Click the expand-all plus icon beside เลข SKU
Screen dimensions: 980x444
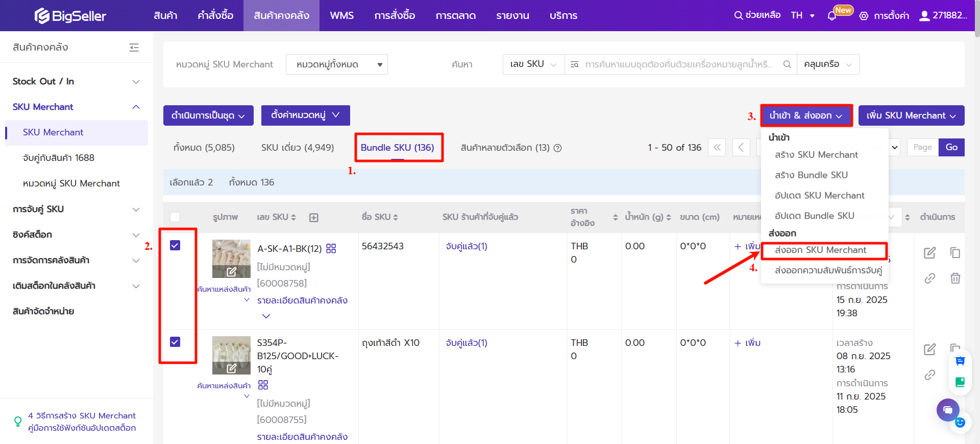pyautogui.click(x=314, y=218)
